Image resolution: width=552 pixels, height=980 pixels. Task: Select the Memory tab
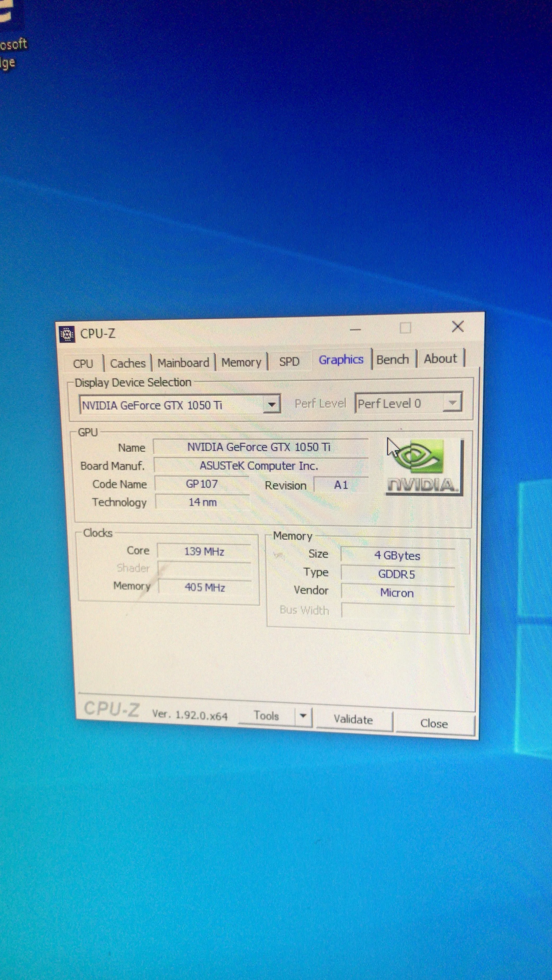pyautogui.click(x=241, y=362)
